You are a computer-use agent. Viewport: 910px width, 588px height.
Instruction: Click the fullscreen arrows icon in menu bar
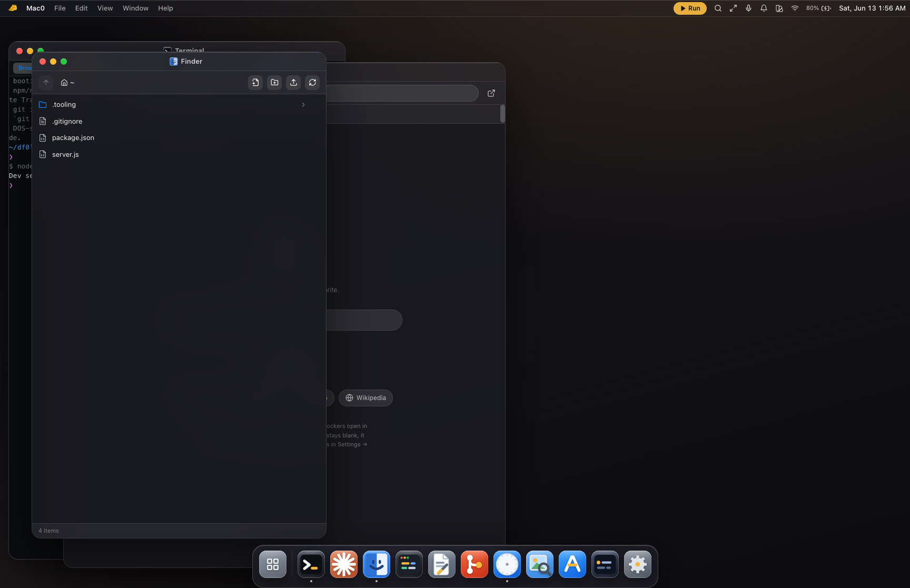click(733, 8)
